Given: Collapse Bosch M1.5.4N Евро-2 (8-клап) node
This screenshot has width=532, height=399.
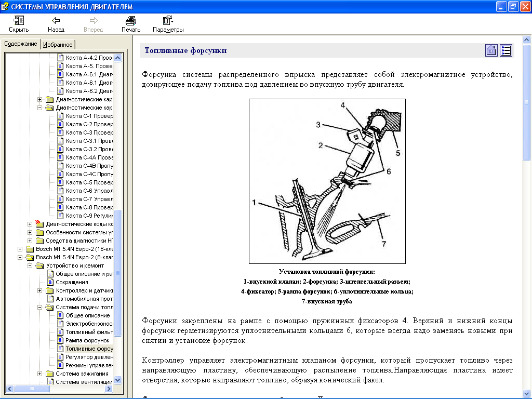Looking at the screenshot, I should click(20, 257).
